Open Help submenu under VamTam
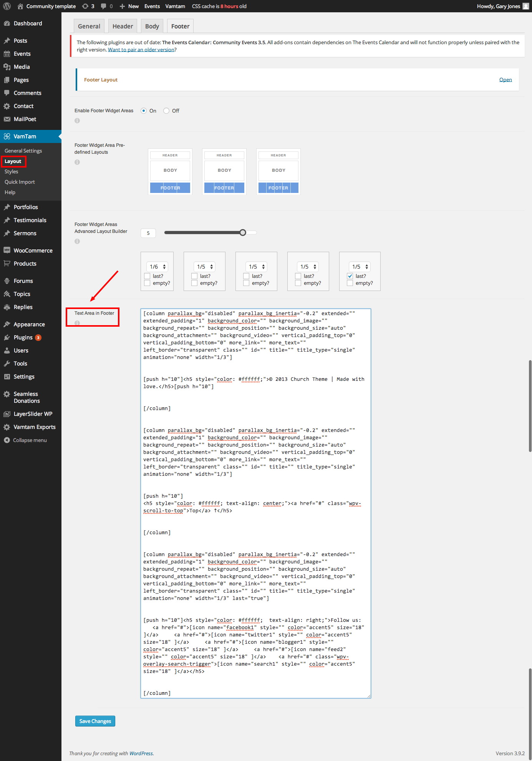This screenshot has width=532, height=761. pyautogui.click(x=10, y=192)
